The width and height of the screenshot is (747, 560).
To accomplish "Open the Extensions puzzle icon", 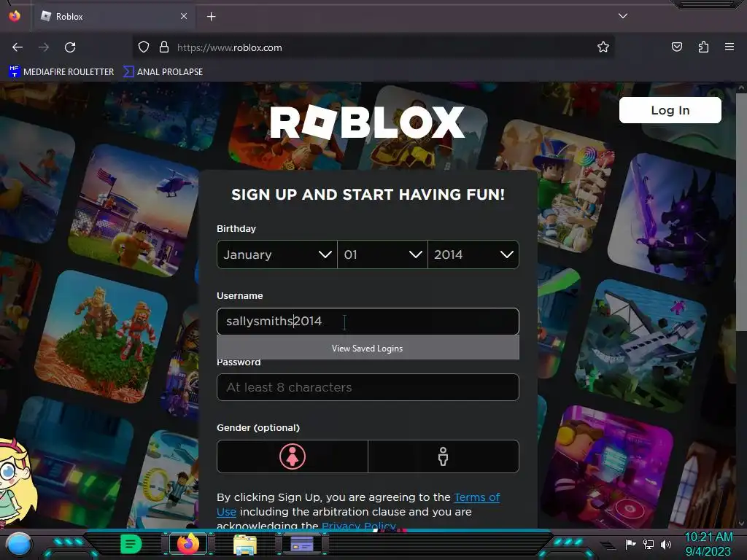I will coord(703,47).
